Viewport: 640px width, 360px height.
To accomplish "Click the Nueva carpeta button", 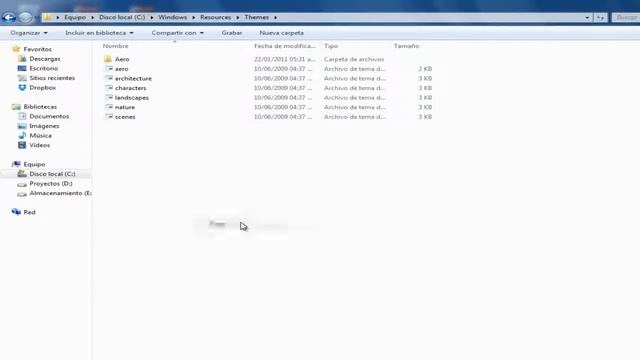I will (x=282, y=33).
